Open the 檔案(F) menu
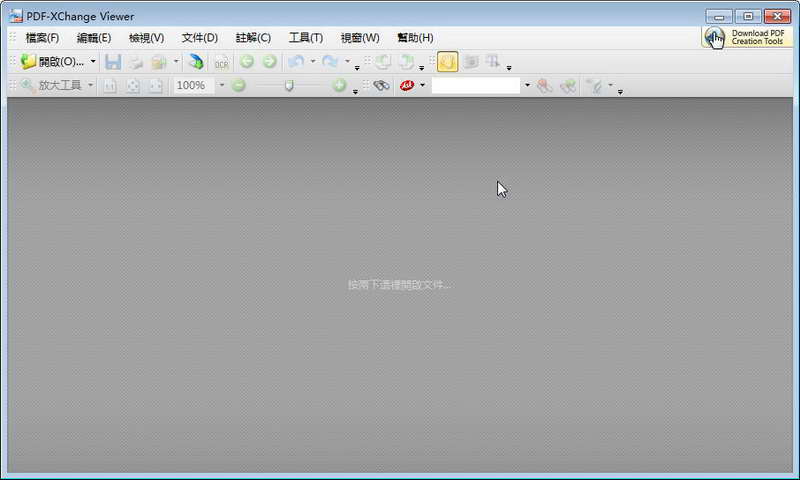The image size is (800, 480). click(42, 38)
